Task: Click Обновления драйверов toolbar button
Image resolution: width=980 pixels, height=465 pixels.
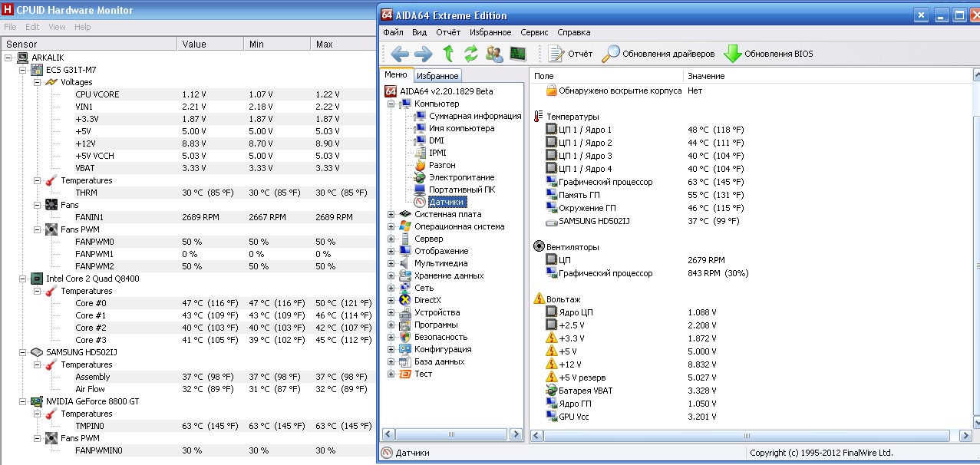Action: (x=658, y=54)
